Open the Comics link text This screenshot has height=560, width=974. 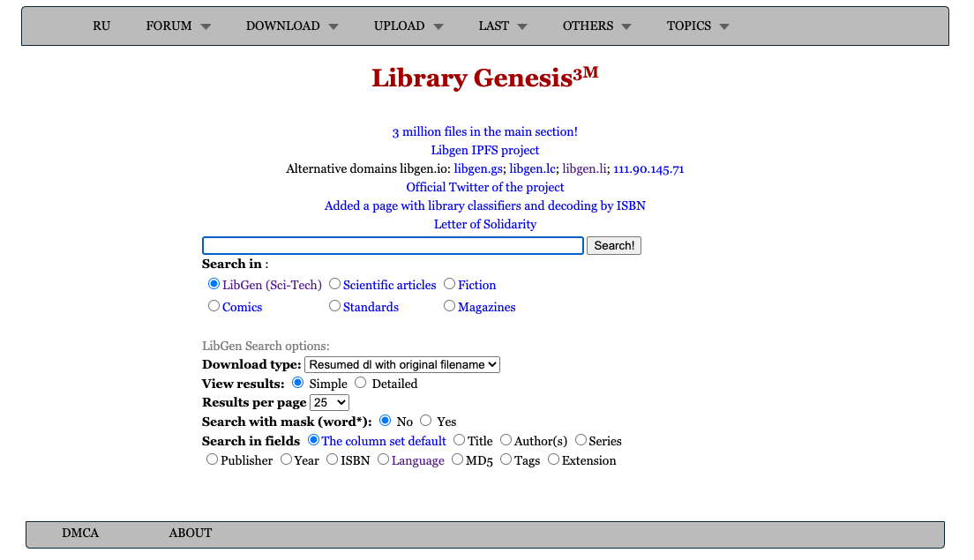(x=243, y=307)
